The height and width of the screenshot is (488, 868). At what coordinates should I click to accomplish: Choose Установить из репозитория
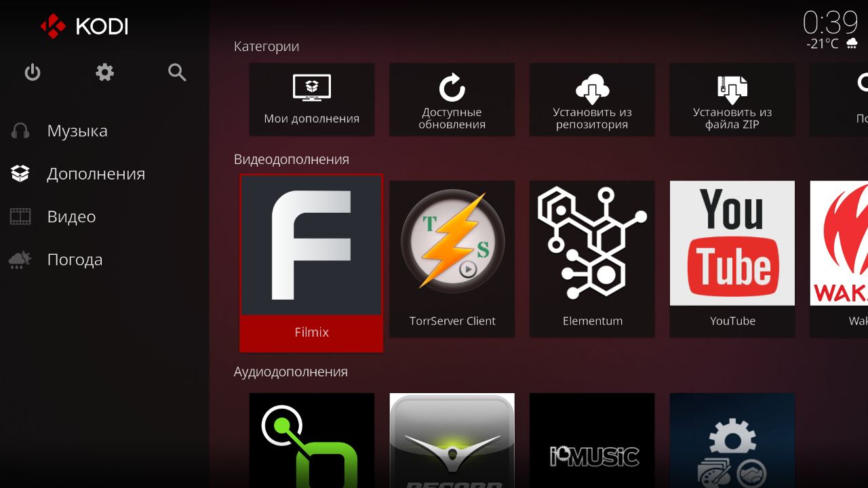tap(592, 100)
